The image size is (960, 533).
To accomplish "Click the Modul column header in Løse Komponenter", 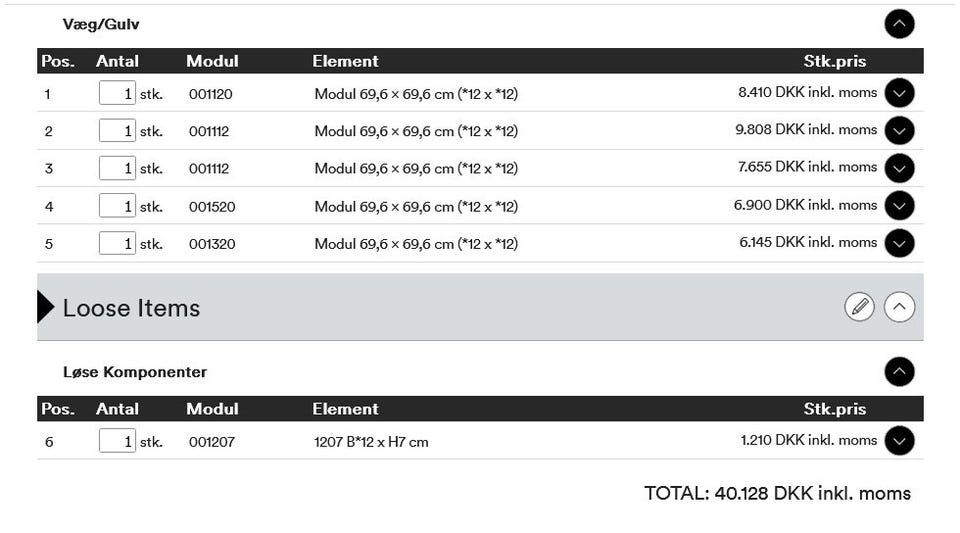I will [x=212, y=409].
